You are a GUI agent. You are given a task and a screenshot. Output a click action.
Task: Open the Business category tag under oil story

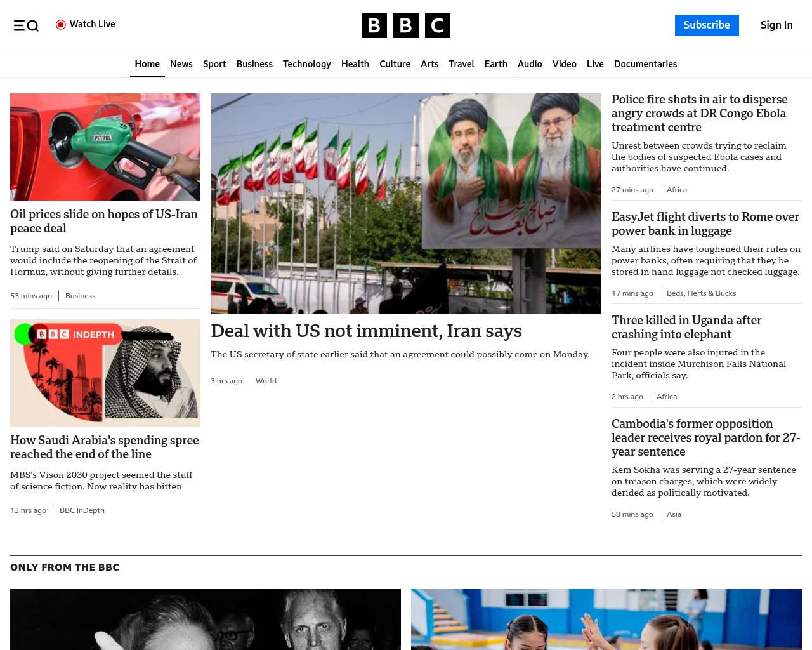point(81,296)
